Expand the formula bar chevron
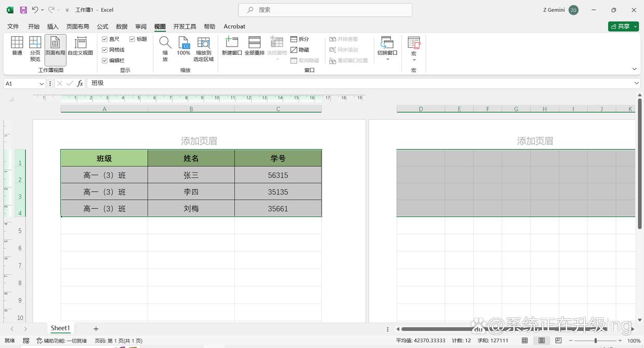The width and height of the screenshot is (644, 348). pyautogui.click(x=637, y=83)
